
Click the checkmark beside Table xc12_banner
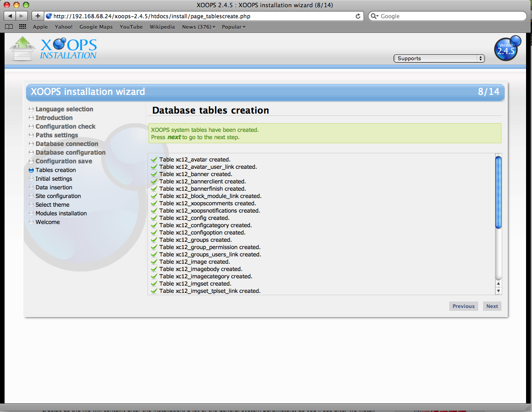click(x=153, y=174)
